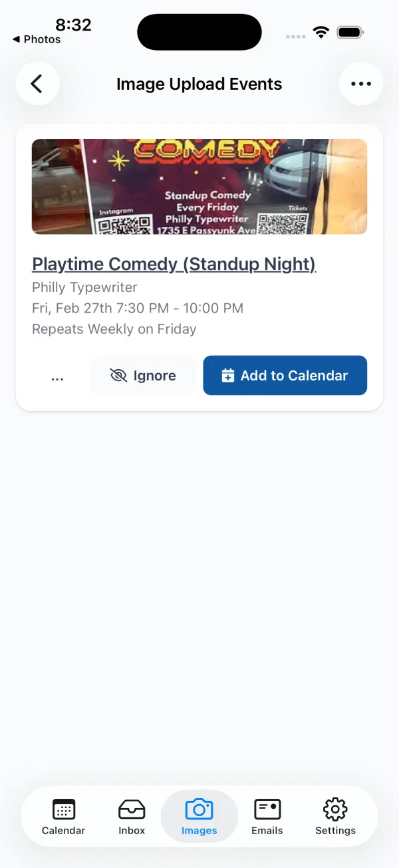This screenshot has height=868, width=399.
Task: Open the Emails icon in bottom bar
Action: tap(267, 809)
